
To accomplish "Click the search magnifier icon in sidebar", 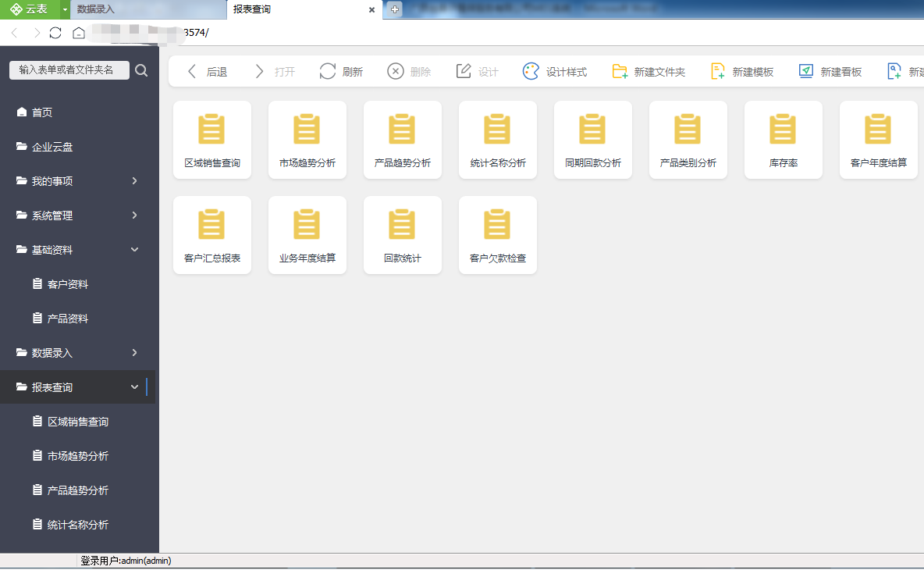I will [141, 71].
